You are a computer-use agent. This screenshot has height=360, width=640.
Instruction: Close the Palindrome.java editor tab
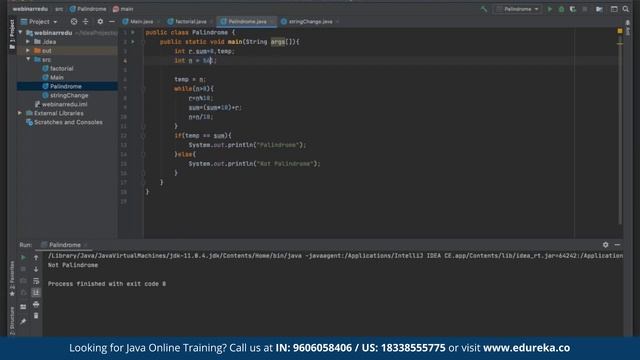[271, 22]
